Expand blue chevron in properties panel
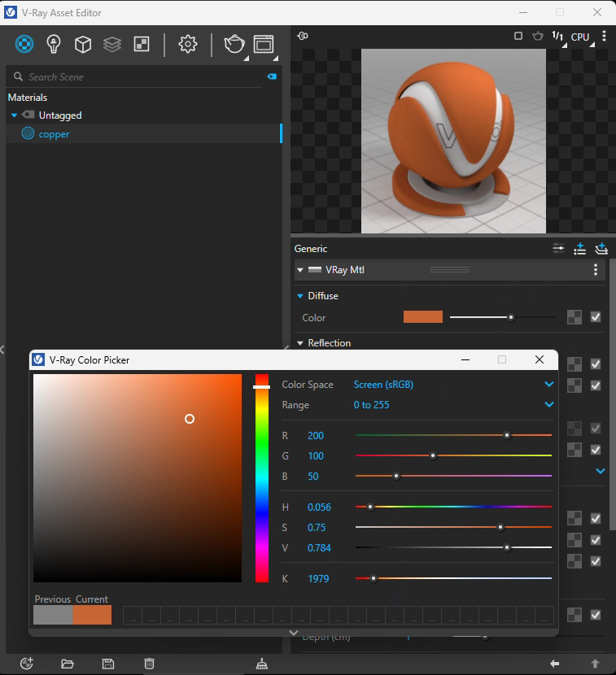 click(601, 471)
